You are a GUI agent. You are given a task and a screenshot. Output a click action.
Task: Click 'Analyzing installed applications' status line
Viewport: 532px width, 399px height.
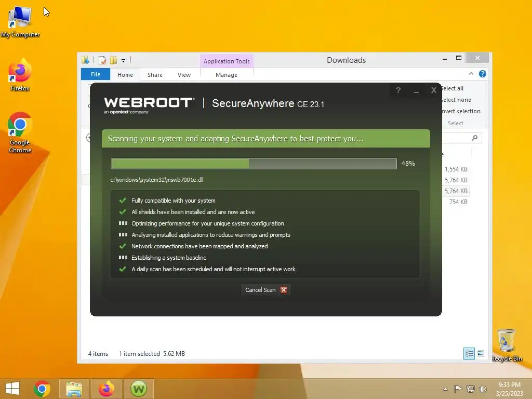click(x=211, y=235)
